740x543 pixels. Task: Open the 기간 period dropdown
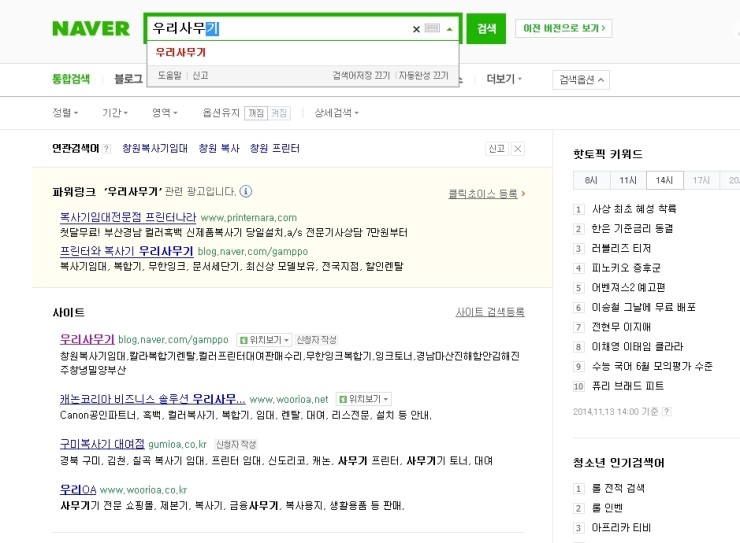coord(115,113)
